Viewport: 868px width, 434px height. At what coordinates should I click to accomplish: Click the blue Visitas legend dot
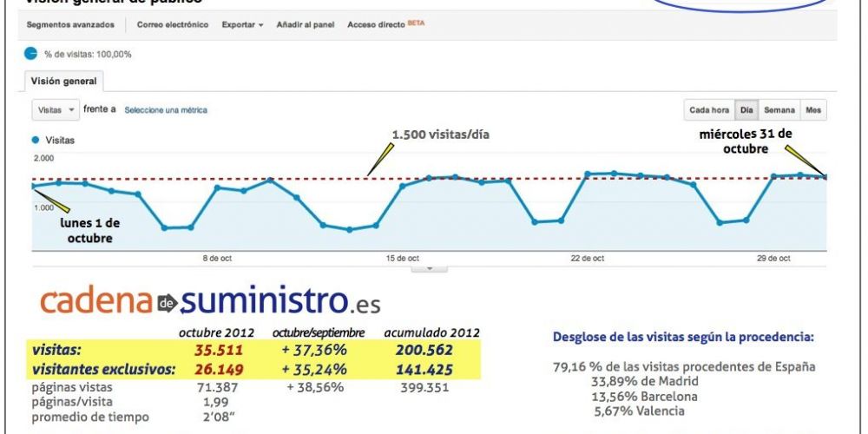pos(36,139)
